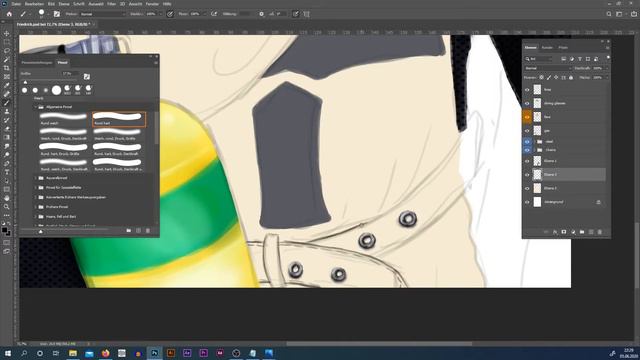The width and height of the screenshot is (640, 360).
Task: Click the foreground color swatch
Action: pos(4,231)
